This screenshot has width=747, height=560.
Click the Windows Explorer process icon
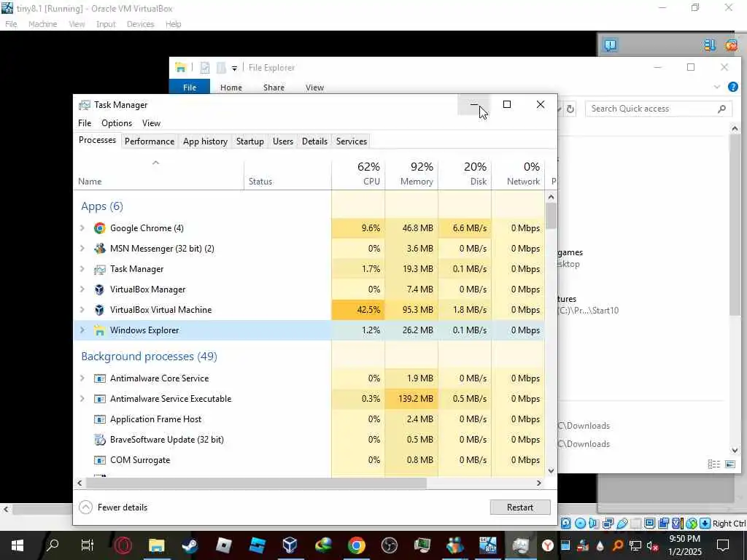click(99, 330)
